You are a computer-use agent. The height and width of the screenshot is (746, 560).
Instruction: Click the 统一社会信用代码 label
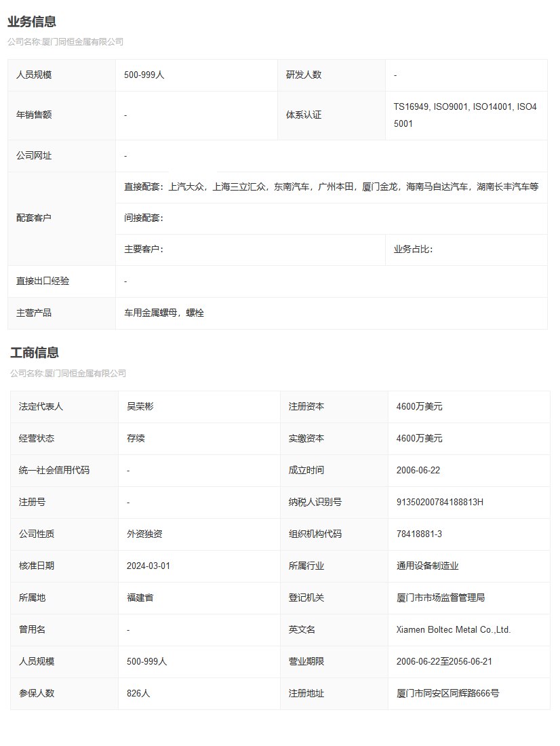(x=54, y=471)
